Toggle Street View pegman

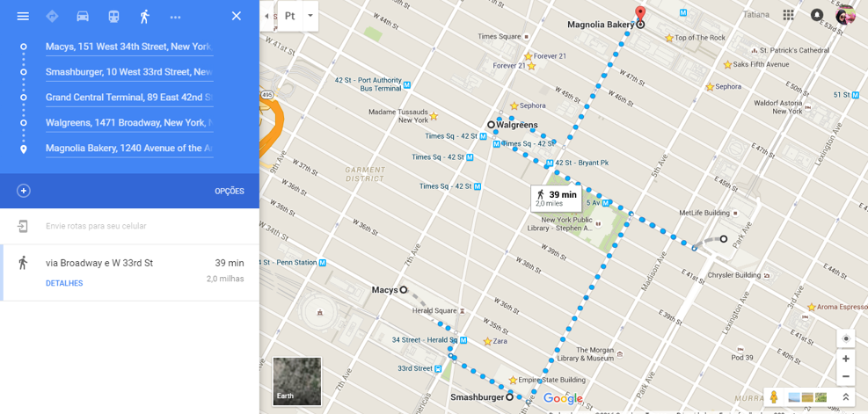774,396
